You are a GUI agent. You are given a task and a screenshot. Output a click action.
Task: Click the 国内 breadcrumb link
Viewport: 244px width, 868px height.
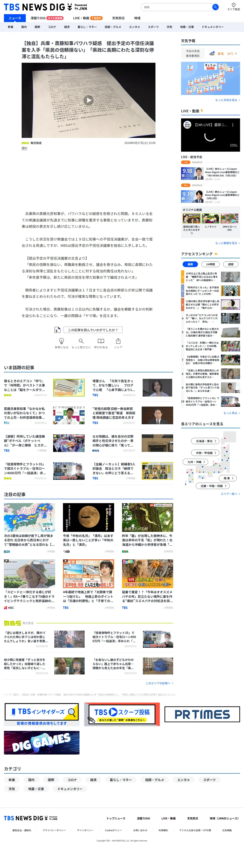(16, 695)
